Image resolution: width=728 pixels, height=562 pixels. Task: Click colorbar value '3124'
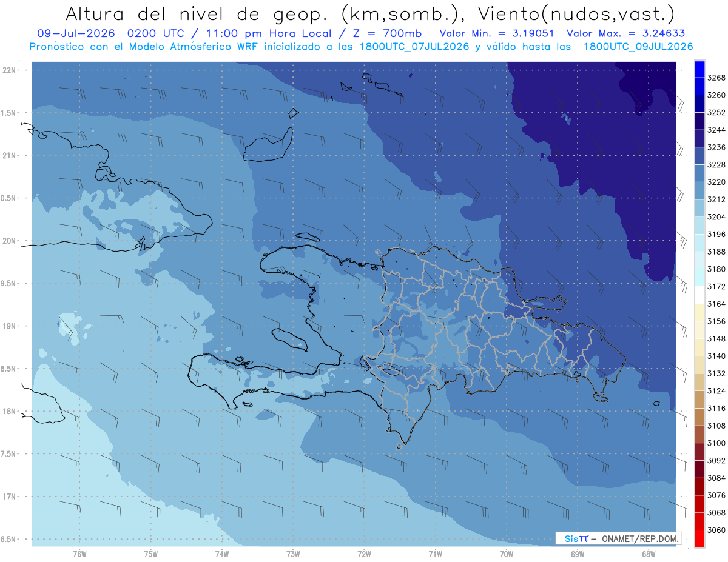(x=716, y=391)
